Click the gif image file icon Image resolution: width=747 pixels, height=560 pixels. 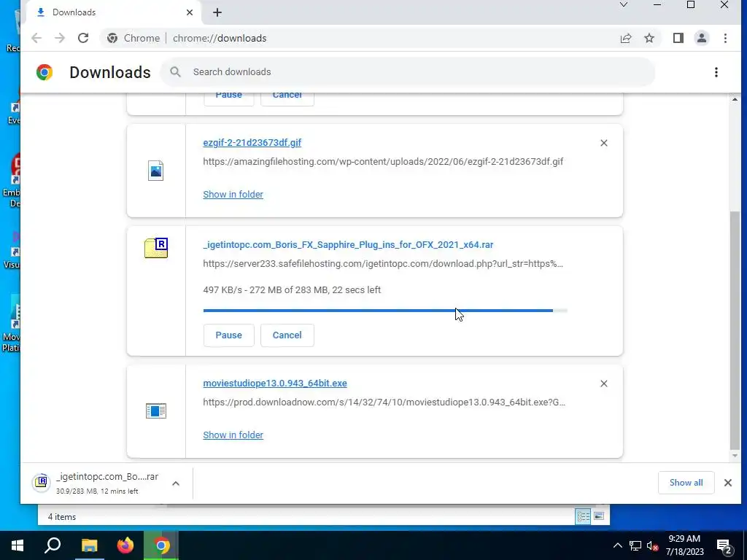pyautogui.click(x=156, y=171)
